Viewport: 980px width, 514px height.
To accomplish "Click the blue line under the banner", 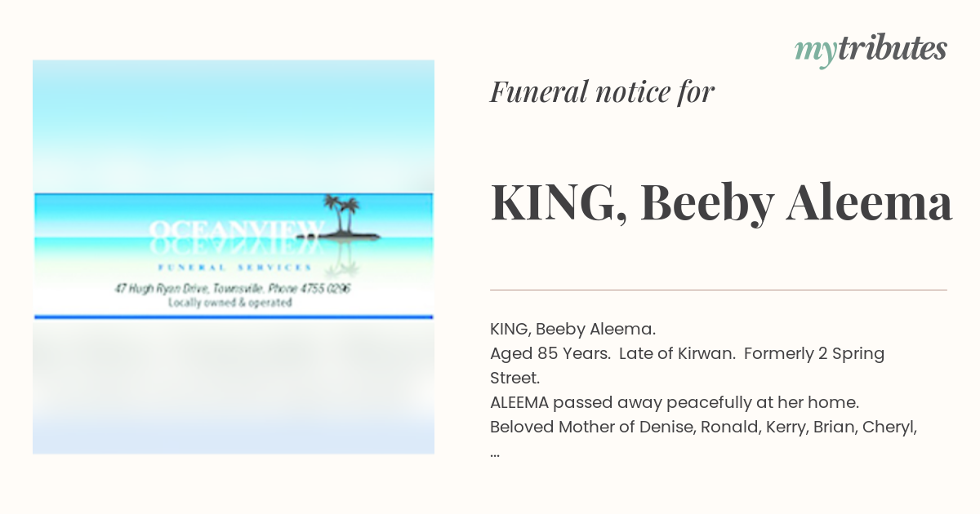I will (x=234, y=317).
